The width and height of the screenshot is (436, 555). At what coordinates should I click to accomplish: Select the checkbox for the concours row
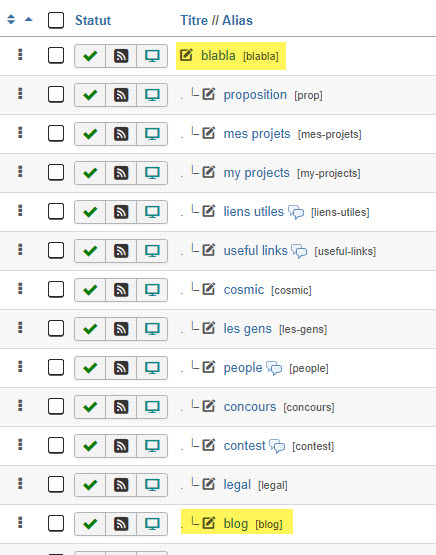pyautogui.click(x=56, y=406)
